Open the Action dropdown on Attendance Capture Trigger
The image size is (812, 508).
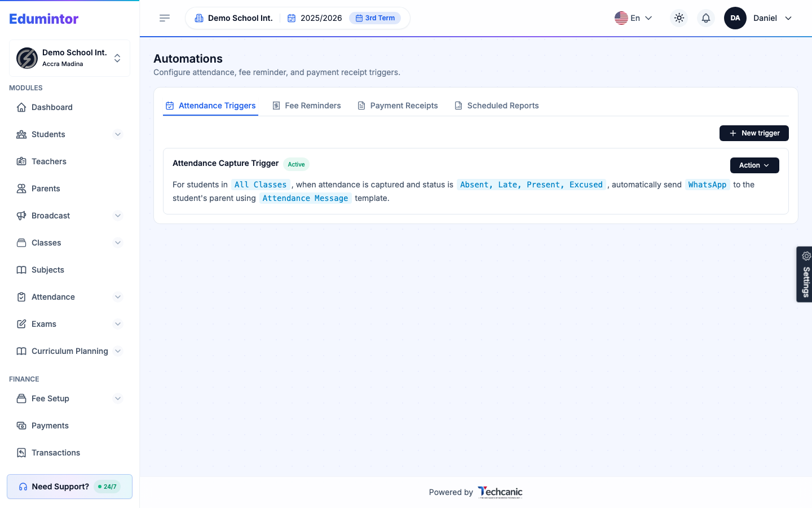(754, 165)
